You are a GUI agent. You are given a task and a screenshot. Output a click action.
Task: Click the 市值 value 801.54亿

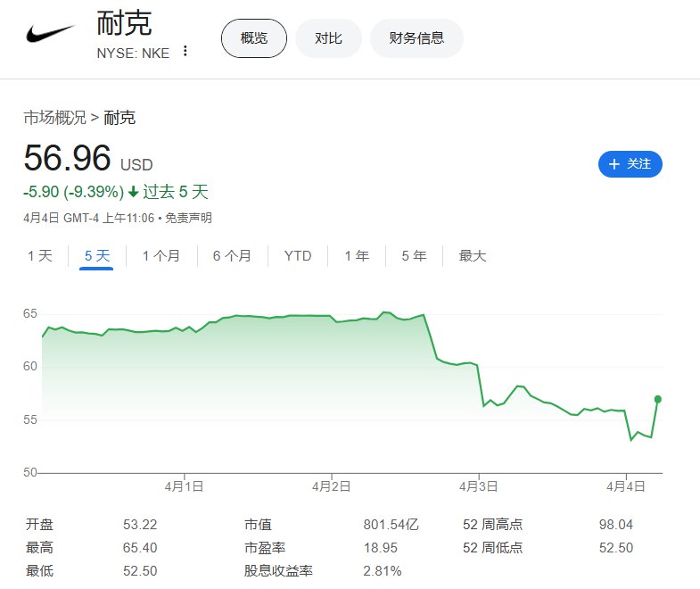click(391, 524)
